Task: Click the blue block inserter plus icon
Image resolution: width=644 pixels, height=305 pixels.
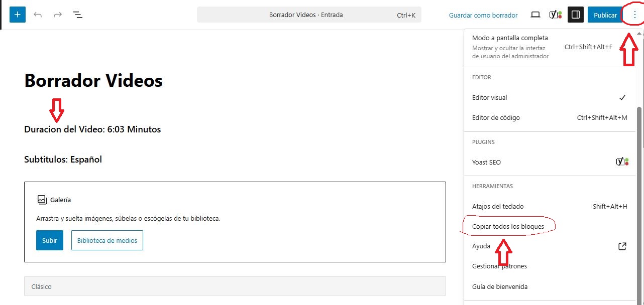Action: point(18,15)
